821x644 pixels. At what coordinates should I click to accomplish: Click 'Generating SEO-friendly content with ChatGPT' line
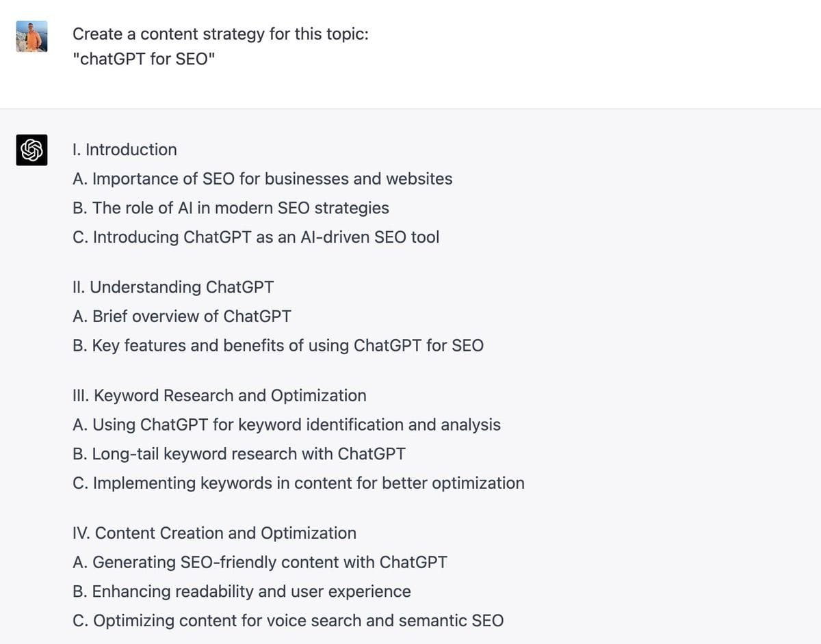coord(260,563)
